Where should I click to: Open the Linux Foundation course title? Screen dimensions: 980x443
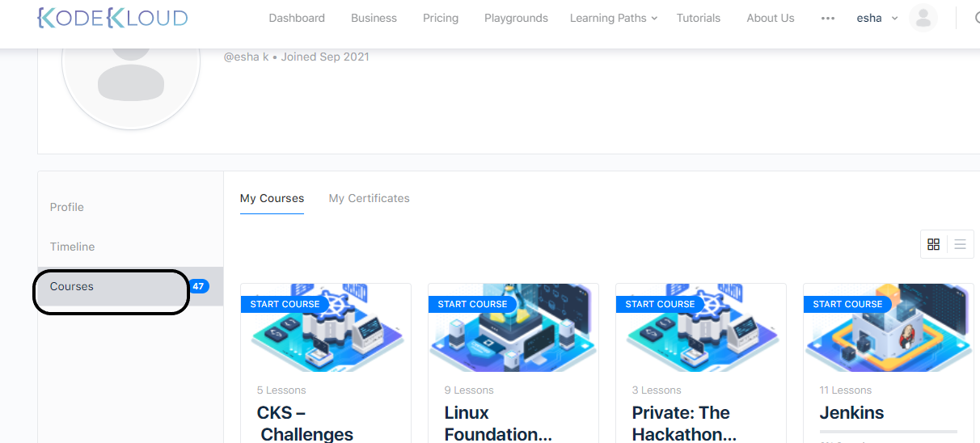tap(498, 424)
